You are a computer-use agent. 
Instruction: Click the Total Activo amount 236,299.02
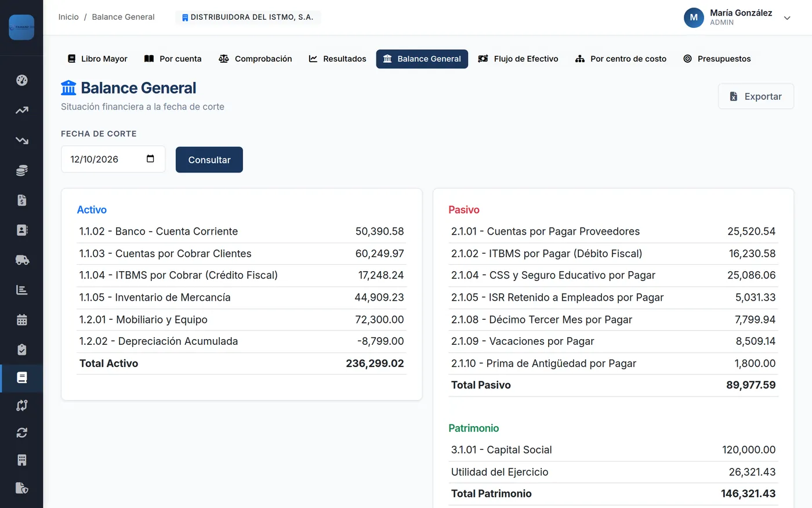click(375, 363)
